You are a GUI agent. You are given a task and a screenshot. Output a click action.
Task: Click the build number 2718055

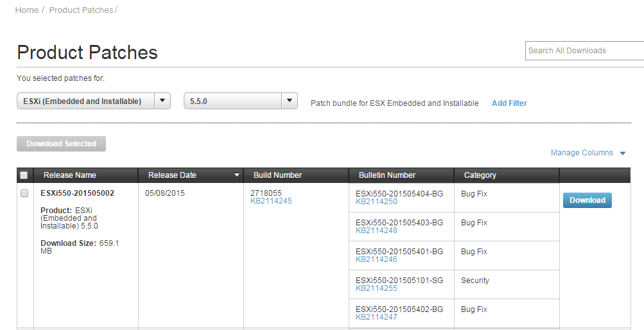266,193
